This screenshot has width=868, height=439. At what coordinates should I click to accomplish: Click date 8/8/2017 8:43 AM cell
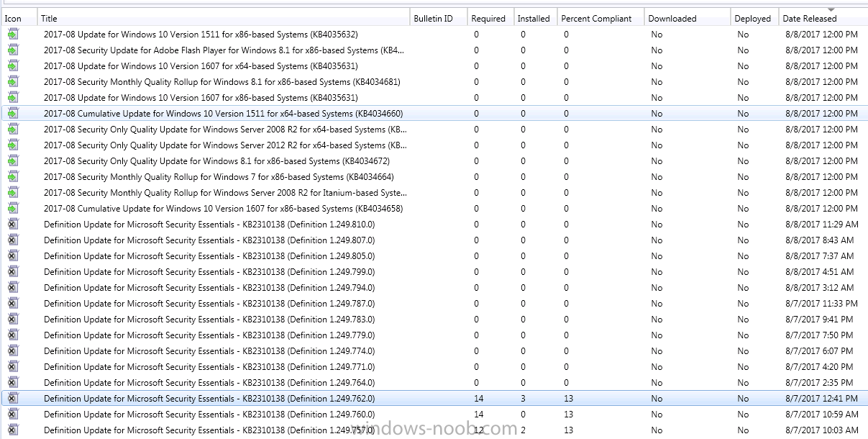[x=818, y=240]
